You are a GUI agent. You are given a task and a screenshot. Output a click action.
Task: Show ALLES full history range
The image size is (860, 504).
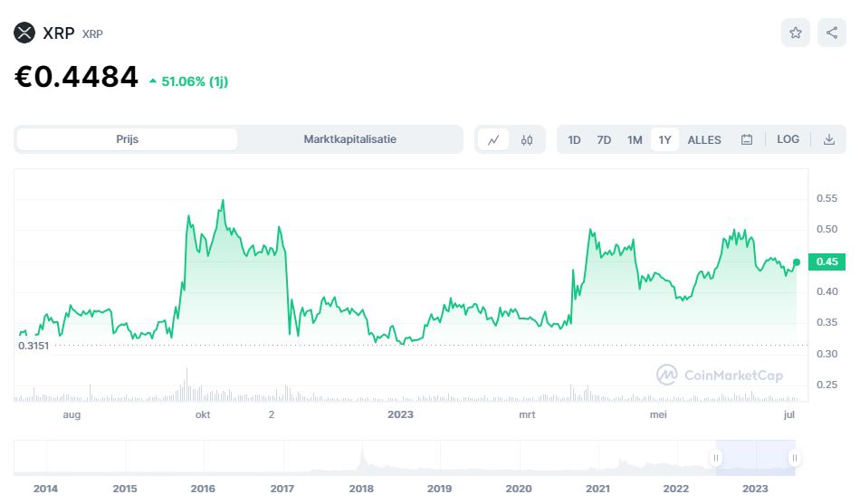(704, 139)
